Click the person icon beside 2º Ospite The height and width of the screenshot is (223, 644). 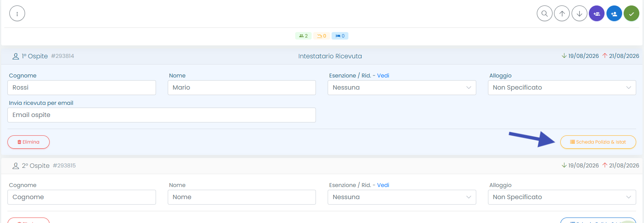16,166
